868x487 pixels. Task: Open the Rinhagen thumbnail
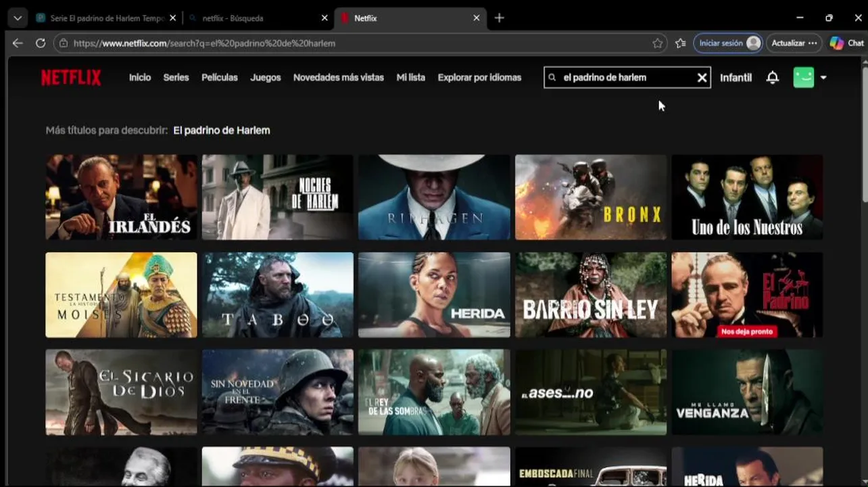pyautogui.click(x=434, y=197)
